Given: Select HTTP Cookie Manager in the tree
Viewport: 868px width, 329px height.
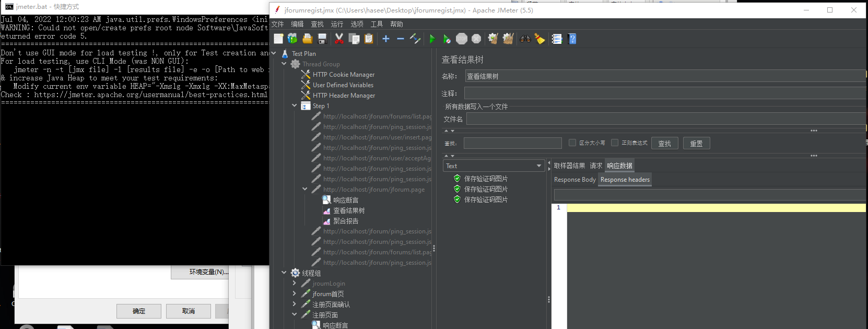Looking at the screenshot, I should click(343, 75).
